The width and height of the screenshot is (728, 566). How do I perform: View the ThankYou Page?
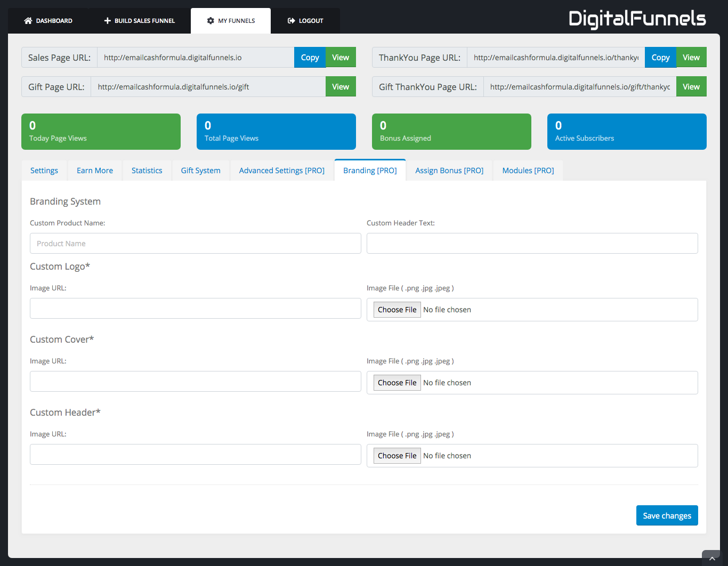point(691,58)
